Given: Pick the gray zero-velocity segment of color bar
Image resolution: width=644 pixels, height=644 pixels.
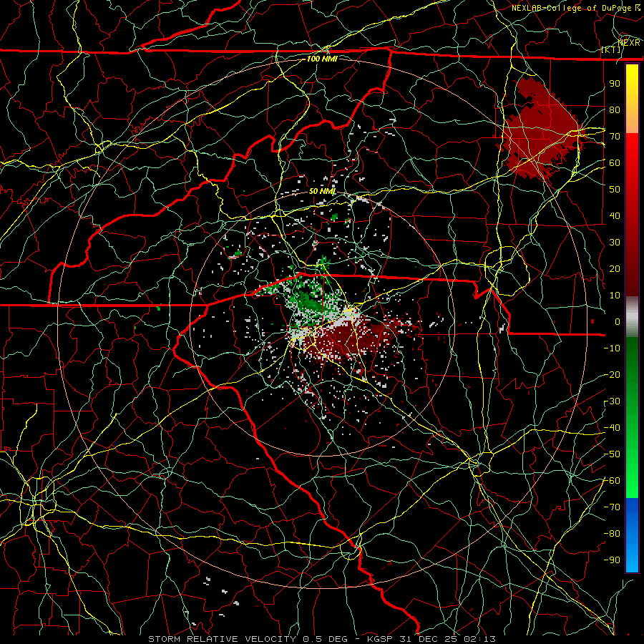Looking at the screenshot, I should [632, 317].
